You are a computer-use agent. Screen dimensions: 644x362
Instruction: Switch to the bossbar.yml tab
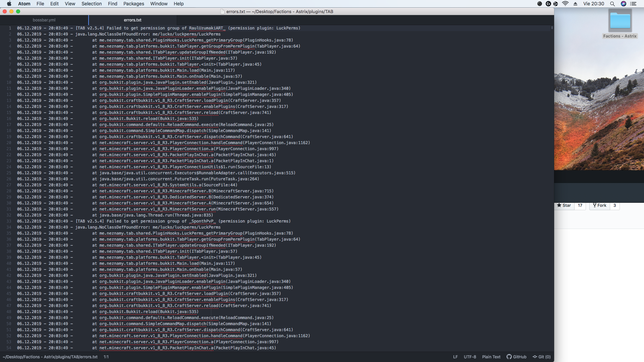click(x=44, y=20)
